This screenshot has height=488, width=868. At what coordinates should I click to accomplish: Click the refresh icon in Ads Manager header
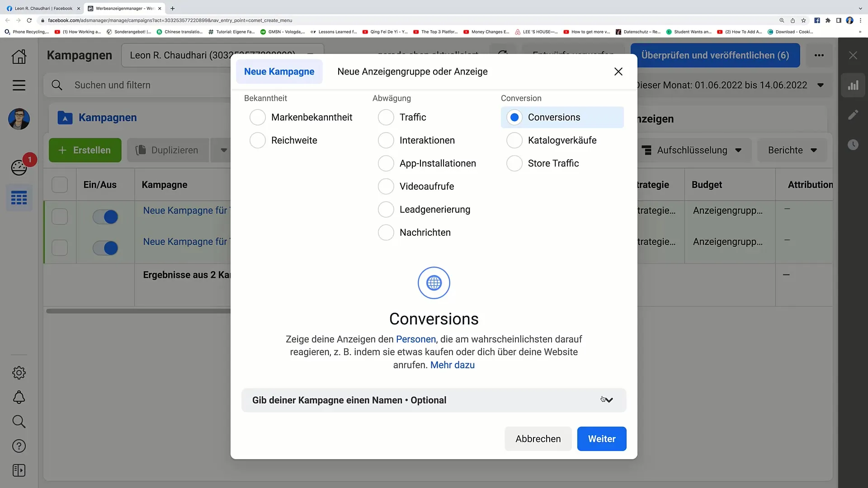(503, 55)
